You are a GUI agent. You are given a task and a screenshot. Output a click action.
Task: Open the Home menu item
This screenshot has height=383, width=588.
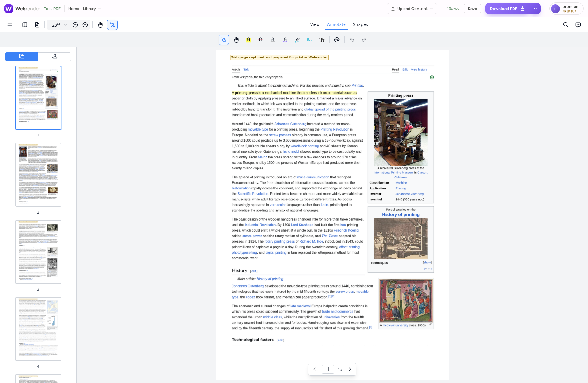point(74,9)
